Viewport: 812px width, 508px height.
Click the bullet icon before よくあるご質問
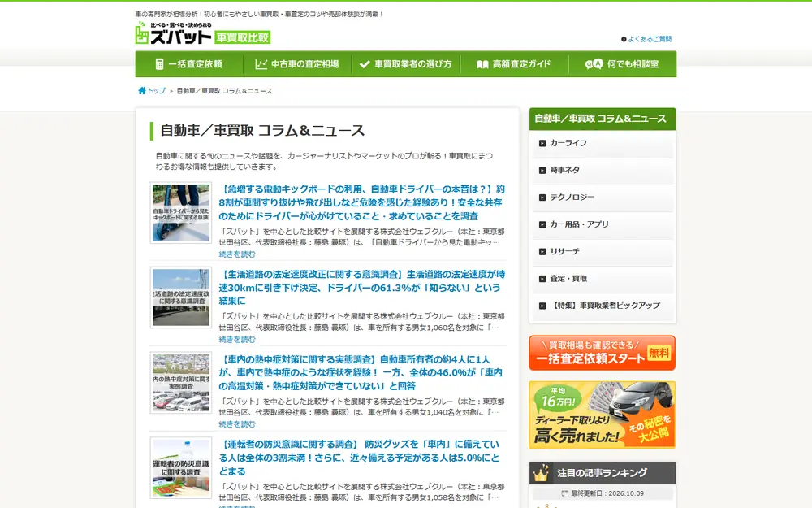[624, 39]
